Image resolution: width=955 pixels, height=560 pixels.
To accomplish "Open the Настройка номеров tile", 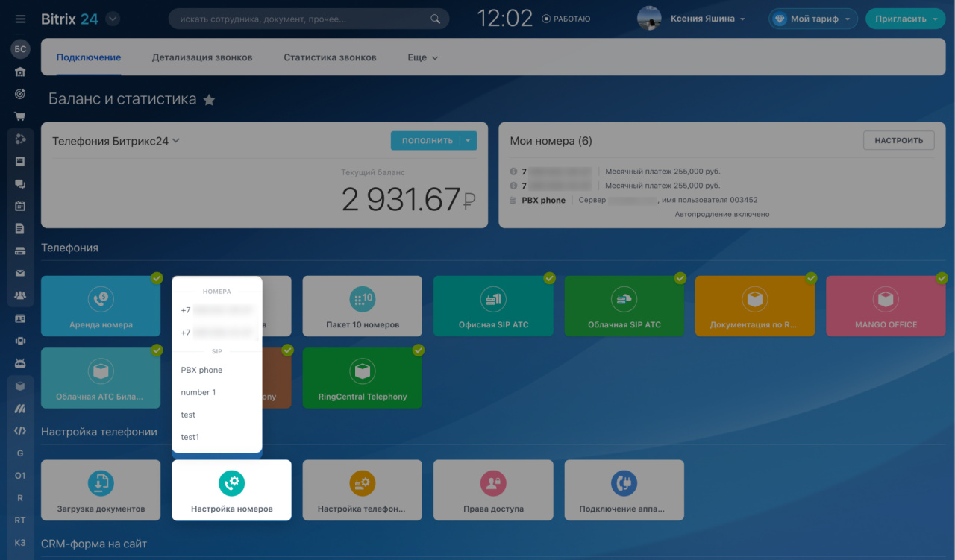I will pos(231,490).
